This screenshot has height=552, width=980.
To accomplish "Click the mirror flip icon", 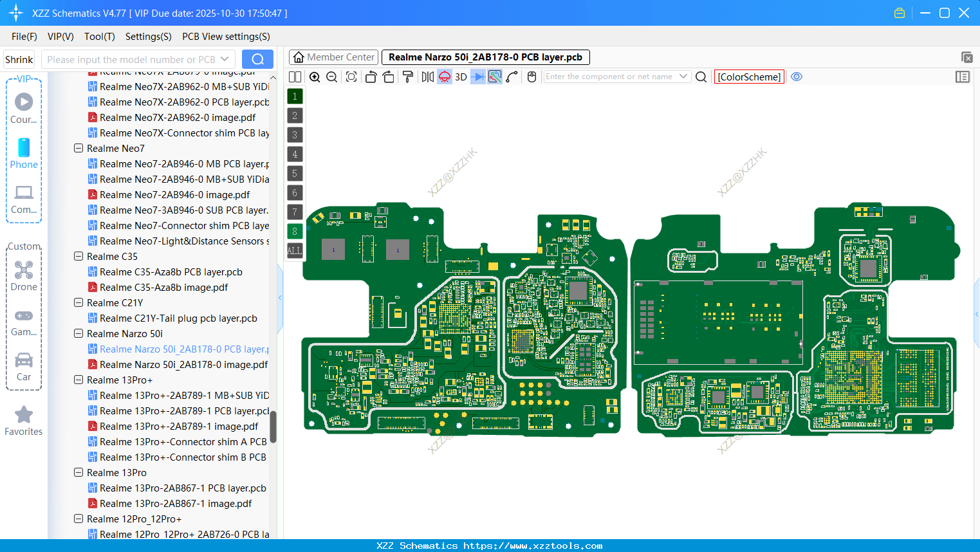I will [429, 77].
